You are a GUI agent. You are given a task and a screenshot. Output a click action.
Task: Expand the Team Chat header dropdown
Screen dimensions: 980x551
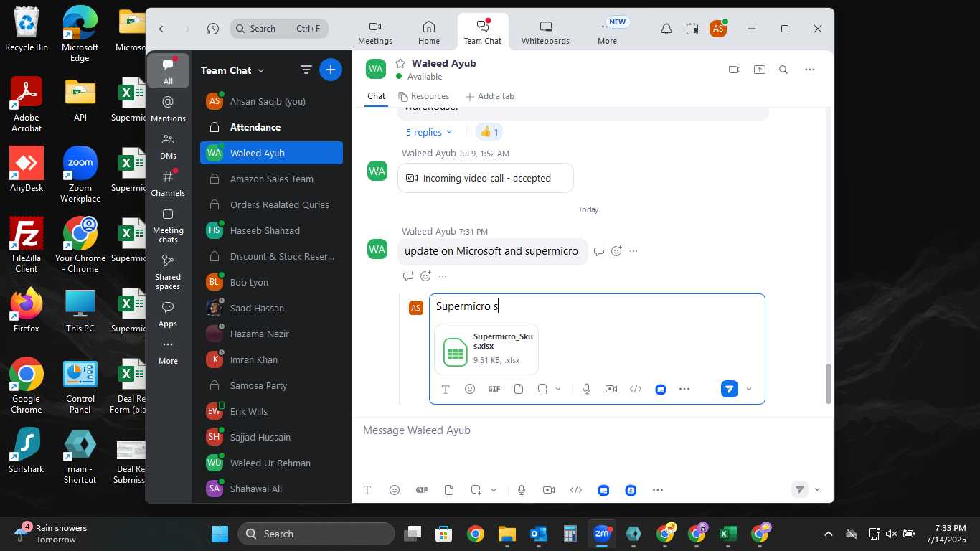261,70
